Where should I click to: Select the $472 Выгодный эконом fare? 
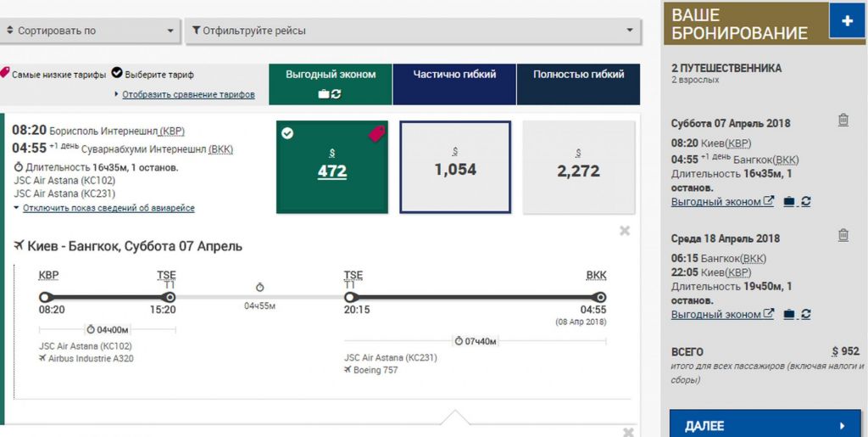pos(332,171)
